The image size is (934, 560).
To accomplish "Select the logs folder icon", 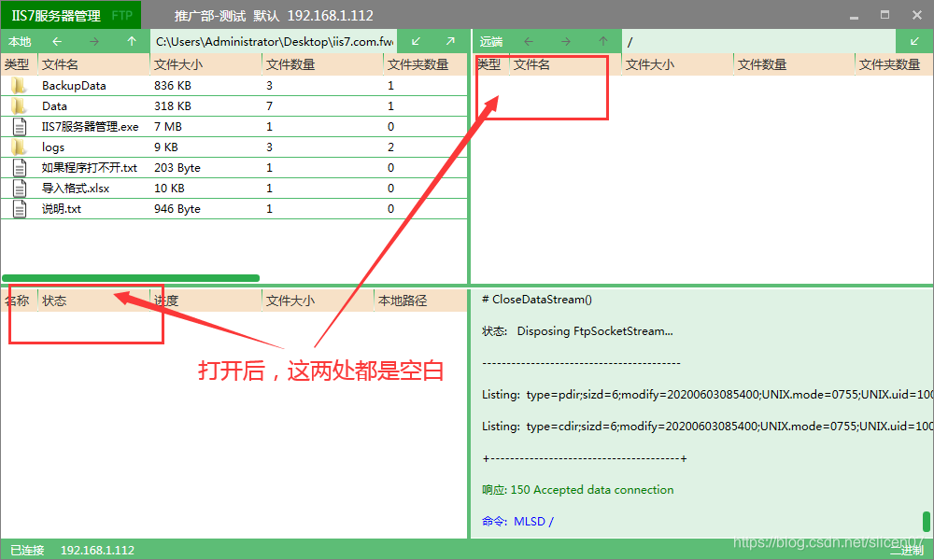I will pyautogui.click(x=19, y=147).
